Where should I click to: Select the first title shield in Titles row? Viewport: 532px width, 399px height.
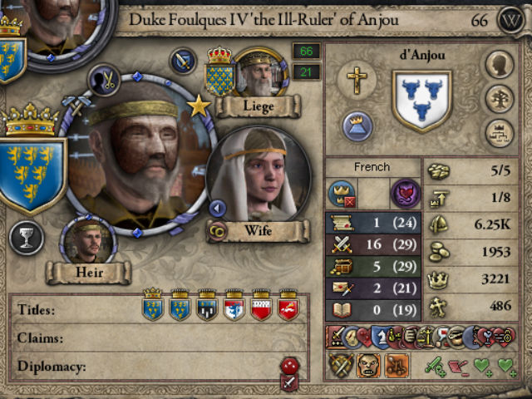pyautogui.click(x=153, y=304)
